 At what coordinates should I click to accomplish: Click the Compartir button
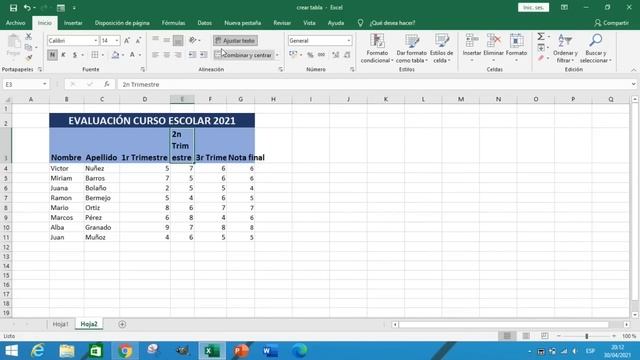point(611,23)
